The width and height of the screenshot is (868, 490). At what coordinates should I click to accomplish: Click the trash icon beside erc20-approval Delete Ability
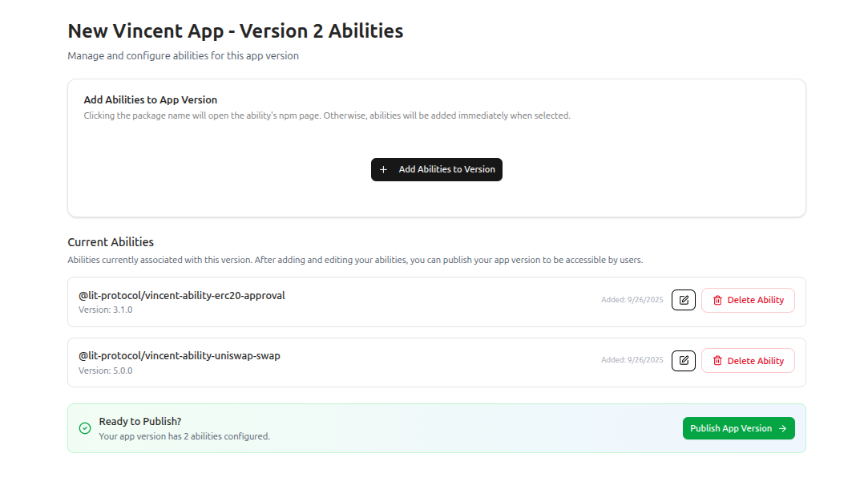[717, 300]
